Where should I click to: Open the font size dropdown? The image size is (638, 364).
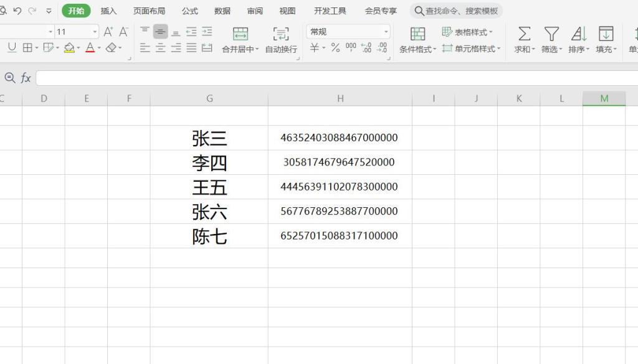(95, 32)
